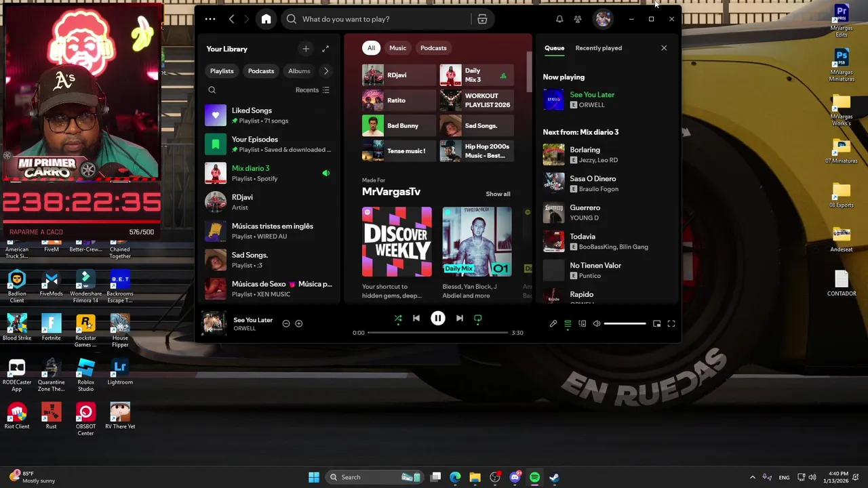Show more library filters with arrow
The height and width of the screenshot is (488, 868).
326,71
